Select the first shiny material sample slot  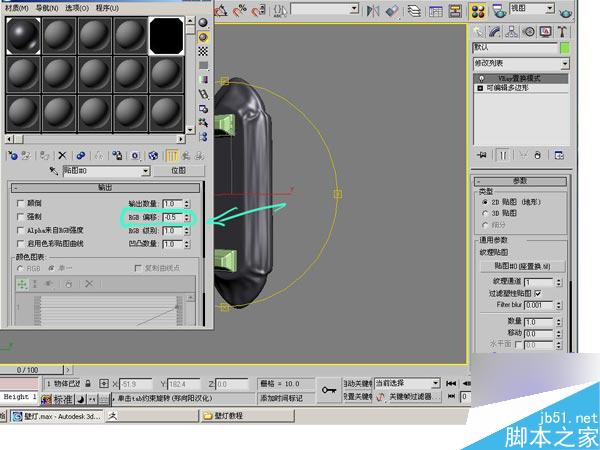pyautogui.click(x=23, y=36)
